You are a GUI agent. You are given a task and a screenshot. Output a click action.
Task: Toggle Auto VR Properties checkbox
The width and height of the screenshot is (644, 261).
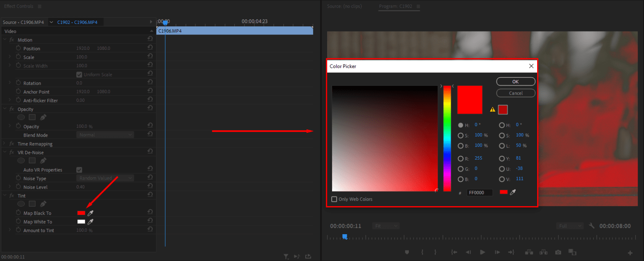[79, 169]
